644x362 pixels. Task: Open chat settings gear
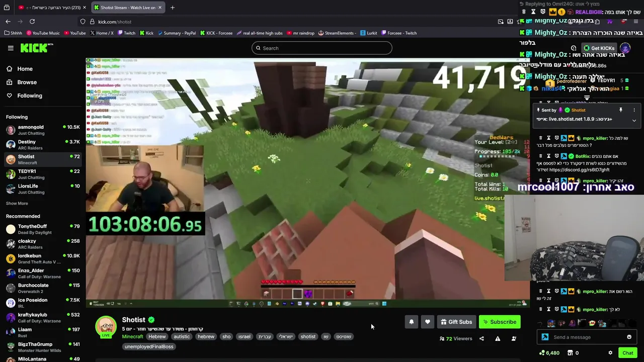[610, 353]
